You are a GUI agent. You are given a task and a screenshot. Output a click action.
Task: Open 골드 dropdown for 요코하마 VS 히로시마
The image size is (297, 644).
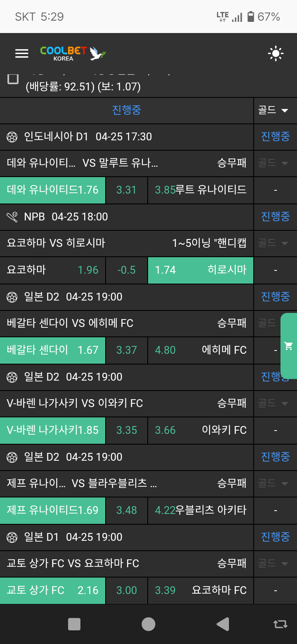(273, 243)
